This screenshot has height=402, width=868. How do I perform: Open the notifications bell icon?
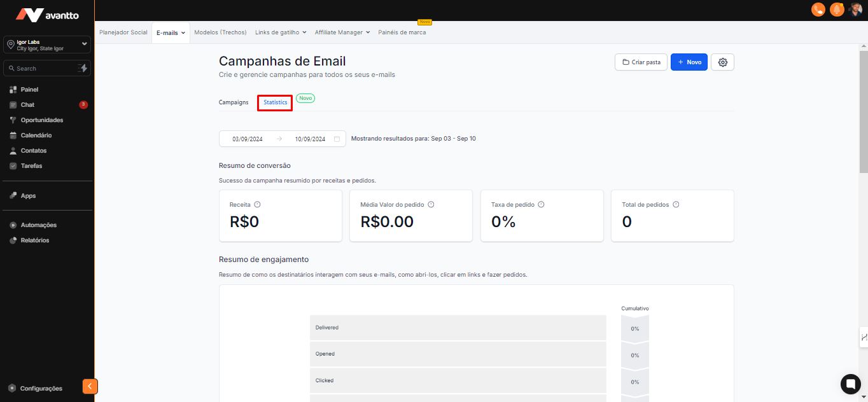tap(837, 10)
